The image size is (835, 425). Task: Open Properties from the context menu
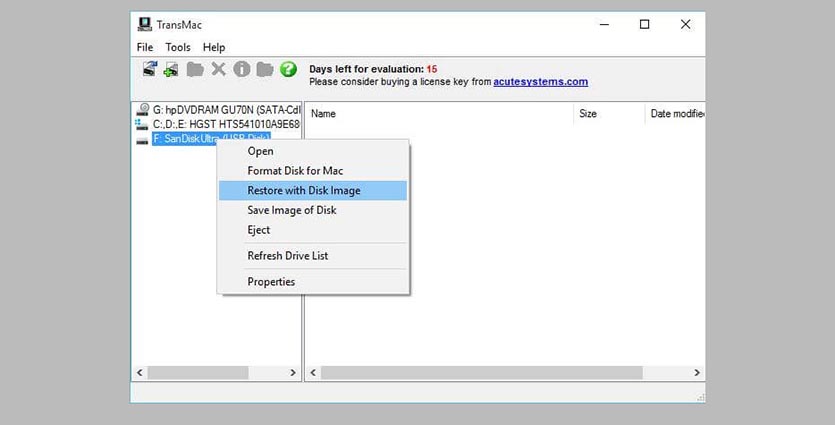[x=271, y=282]
